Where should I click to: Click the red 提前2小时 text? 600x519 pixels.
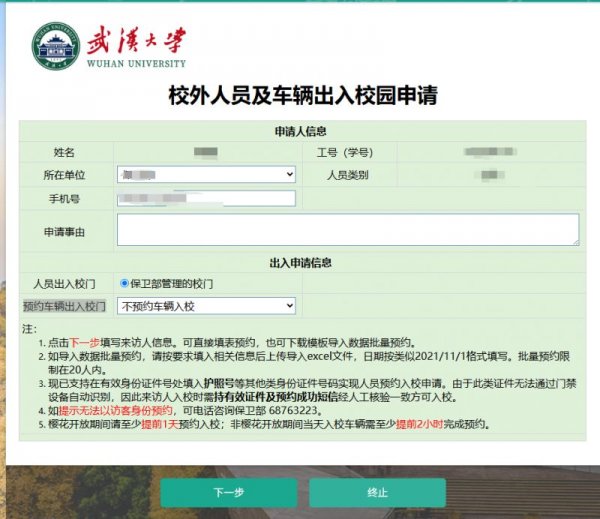click(419, 424)
